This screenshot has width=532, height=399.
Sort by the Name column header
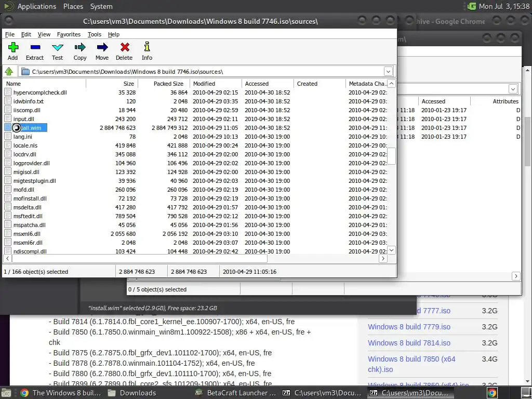(45, 84)
